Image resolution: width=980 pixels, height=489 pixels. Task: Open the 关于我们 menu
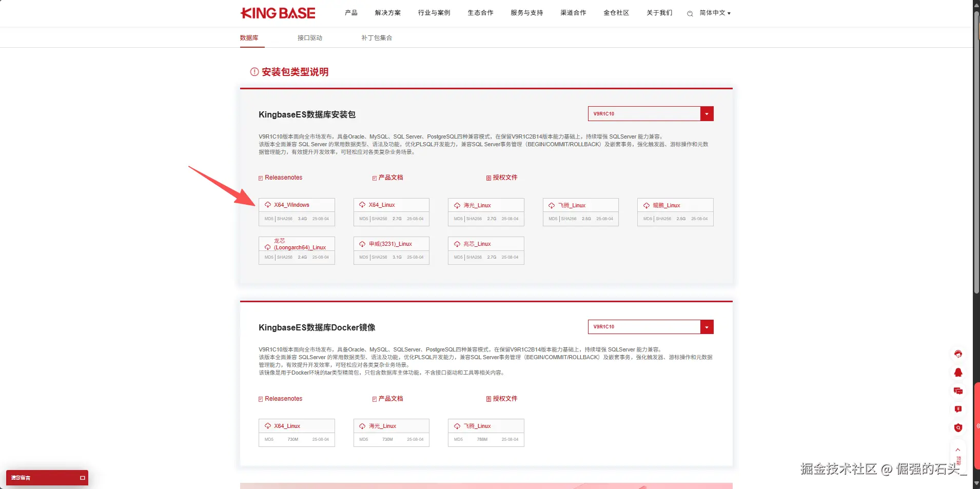pos(660,13)
